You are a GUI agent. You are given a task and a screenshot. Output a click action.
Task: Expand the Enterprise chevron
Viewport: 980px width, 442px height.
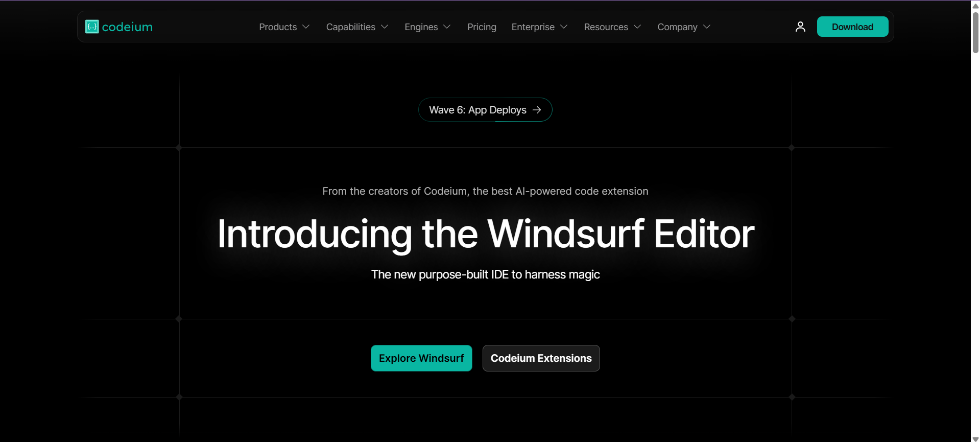564,27
